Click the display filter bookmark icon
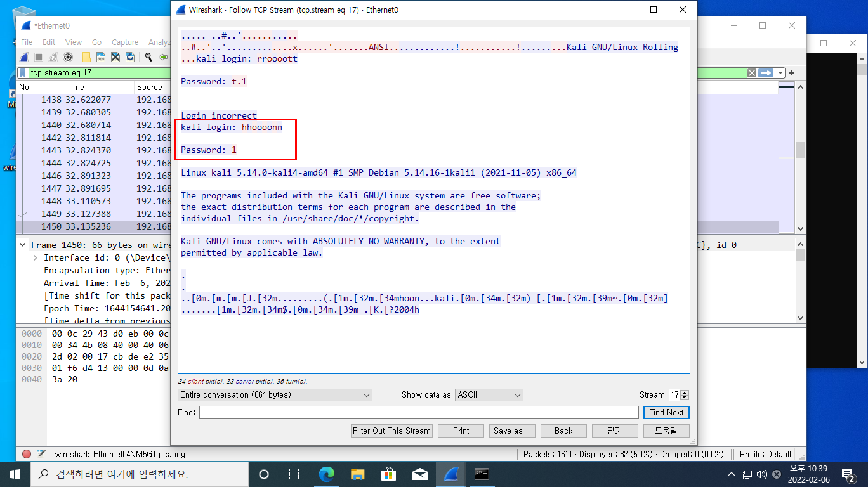Viewport: 868px width, 487px height. click(23, 73)
